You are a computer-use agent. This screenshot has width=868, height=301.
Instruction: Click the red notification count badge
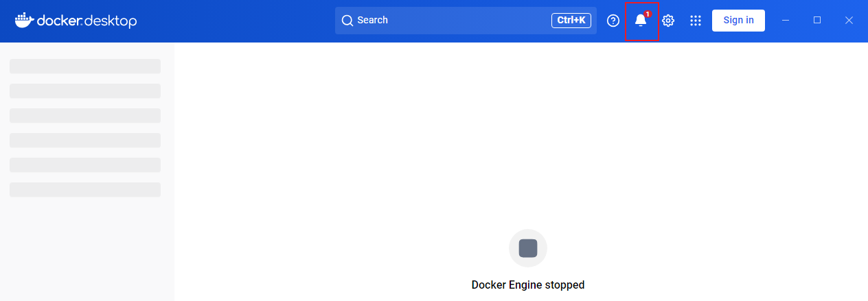tap(648, 14)
